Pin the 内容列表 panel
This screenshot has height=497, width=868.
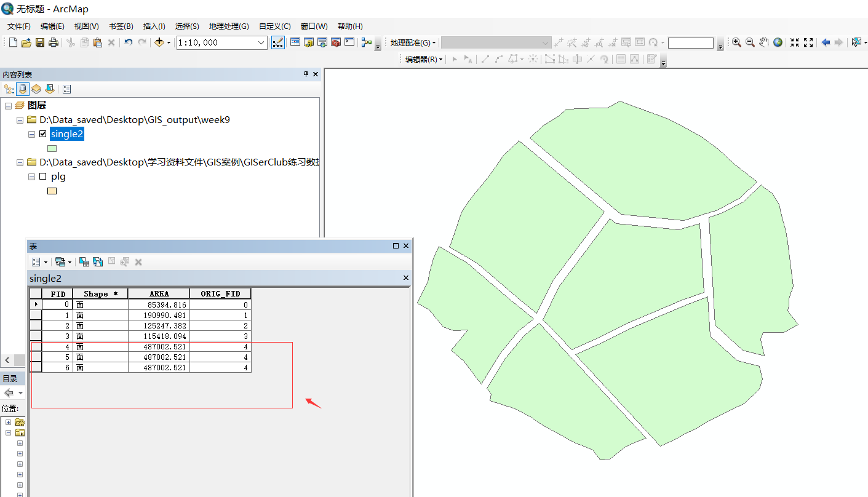tap(306, 74)
